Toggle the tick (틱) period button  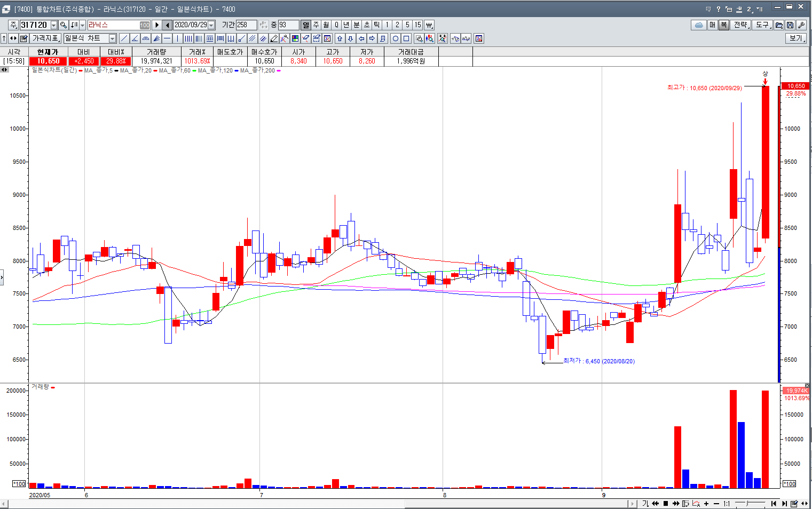pos(377,25)
